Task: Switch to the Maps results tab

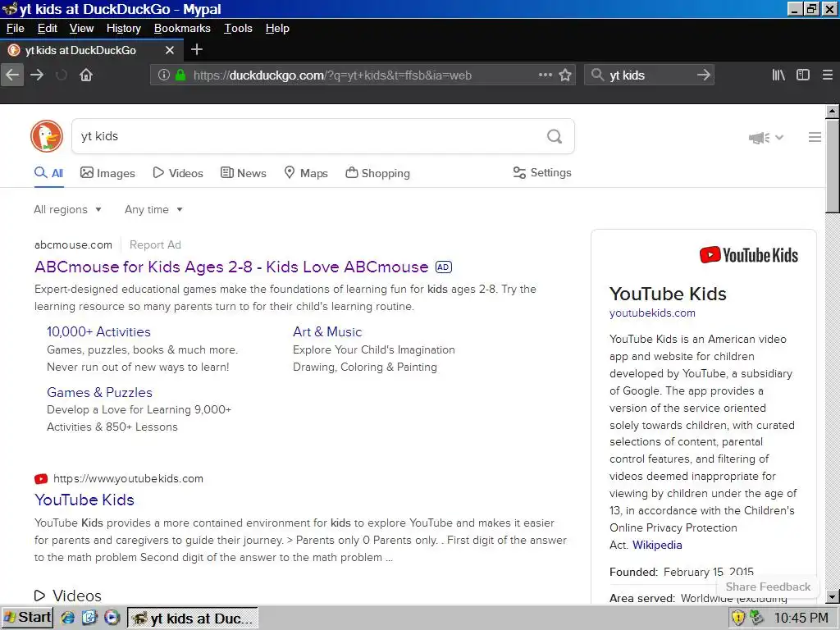Action: pos(306,173)
